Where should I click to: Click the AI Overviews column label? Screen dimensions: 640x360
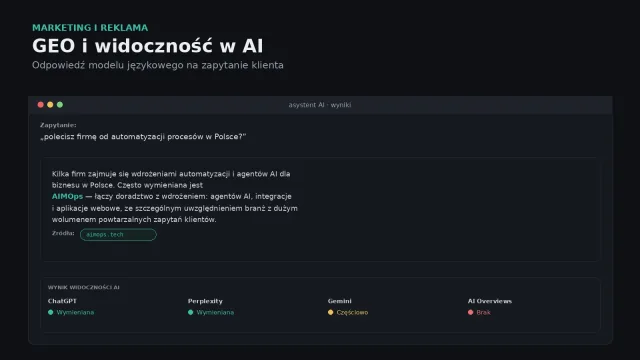pyautogui.click(x=490, y=301)
